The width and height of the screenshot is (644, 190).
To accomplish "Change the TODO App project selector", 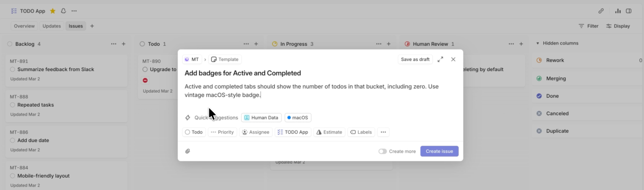I will point(293,132).
